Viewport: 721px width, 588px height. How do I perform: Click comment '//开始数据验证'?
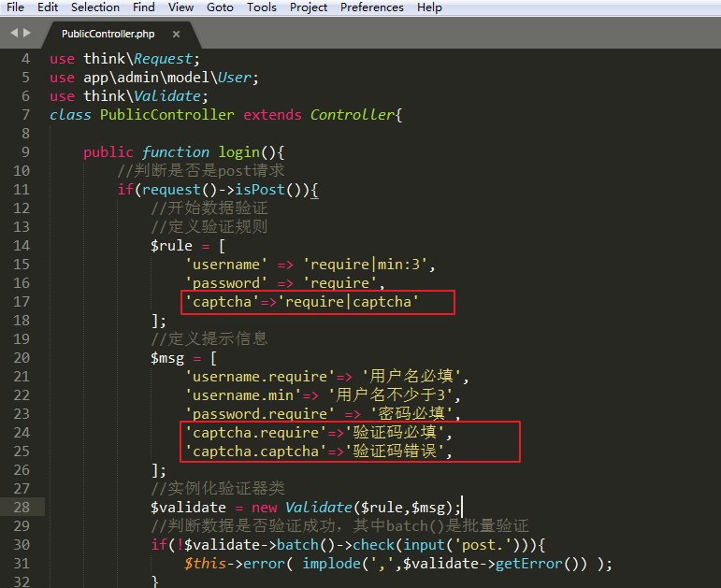209,208
